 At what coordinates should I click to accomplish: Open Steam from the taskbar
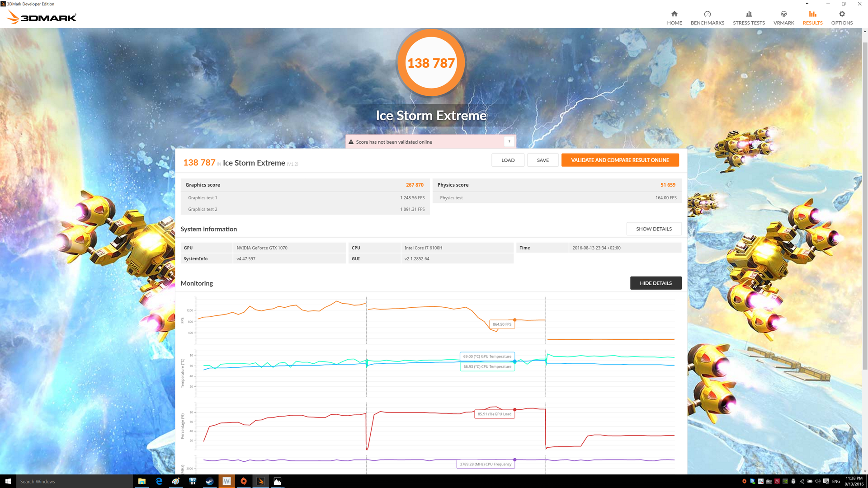[x=209, y=482]
